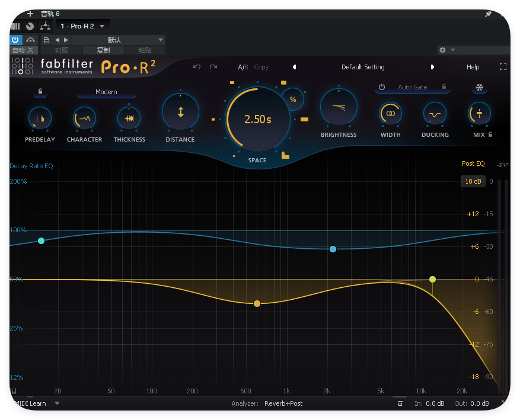Select the largest room shape icon below SPACE
This screenshot has width=520, height=420.
coord(285,155)
